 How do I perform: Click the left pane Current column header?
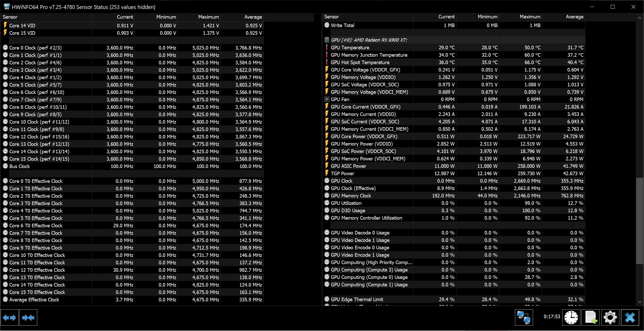113,17
